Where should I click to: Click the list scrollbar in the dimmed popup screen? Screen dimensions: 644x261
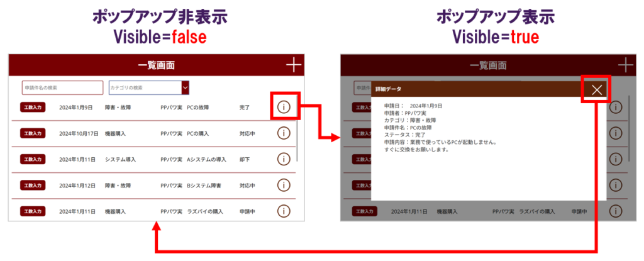click(x=628, y=126)
